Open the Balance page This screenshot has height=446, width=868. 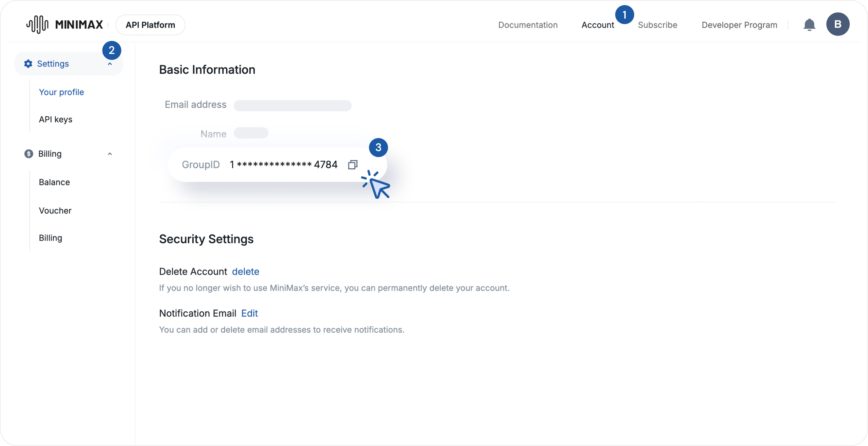point(54,182)
